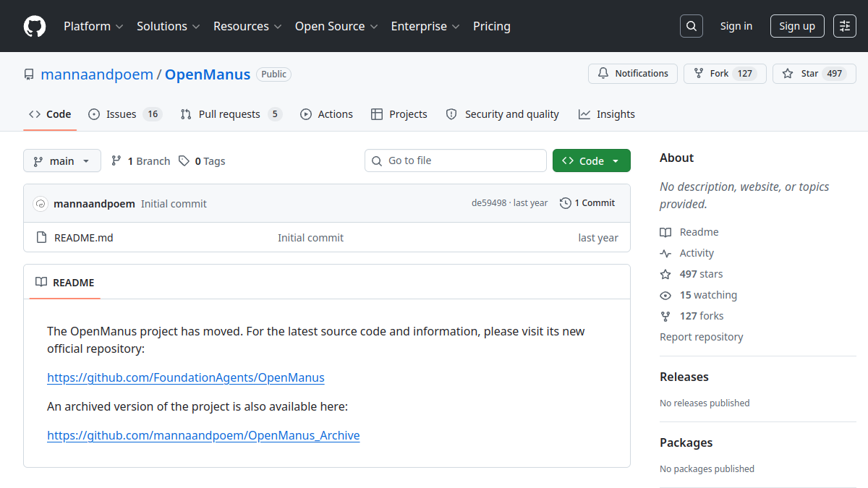Open the Packages heading link
868x488 pixels.
click(686, 442)
